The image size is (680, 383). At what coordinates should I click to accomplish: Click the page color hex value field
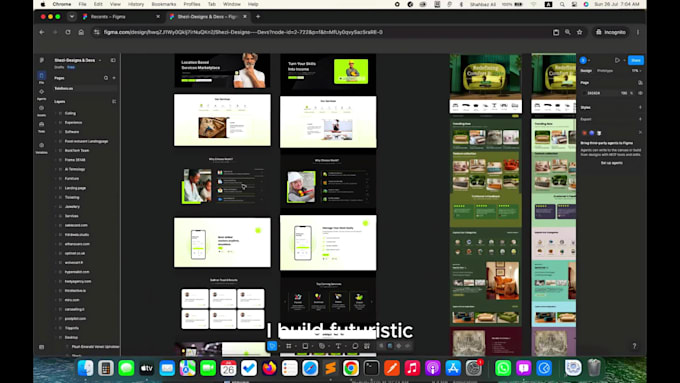(593, 93)
